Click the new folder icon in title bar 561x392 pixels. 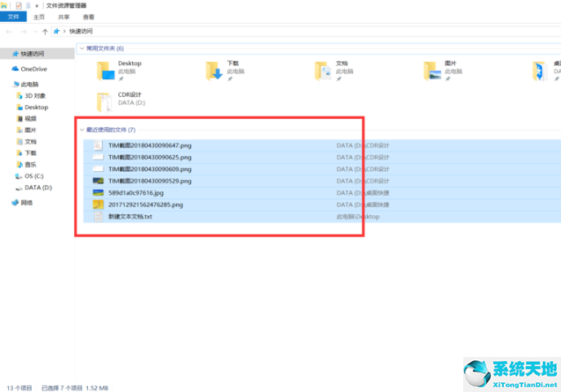29,6
